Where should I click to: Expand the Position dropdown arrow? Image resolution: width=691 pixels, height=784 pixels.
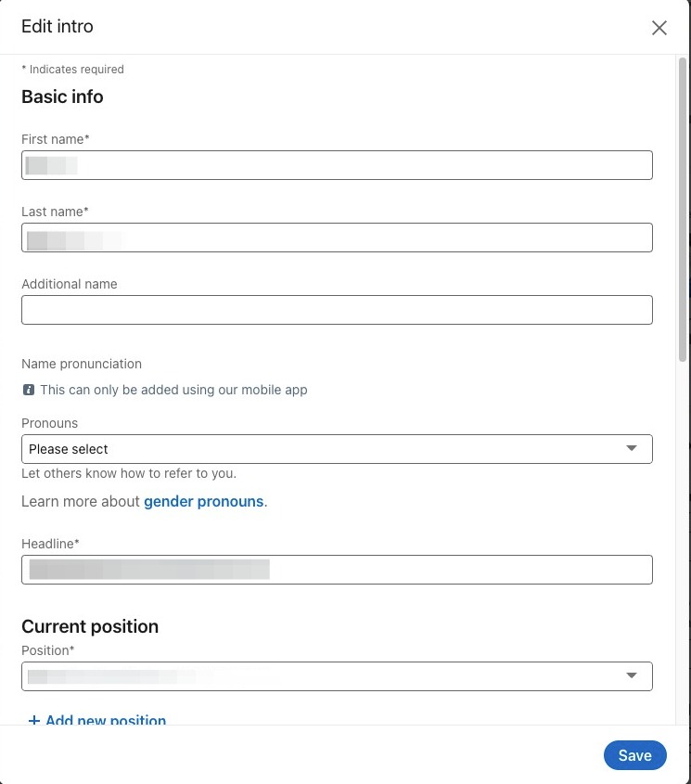(632, 675)
